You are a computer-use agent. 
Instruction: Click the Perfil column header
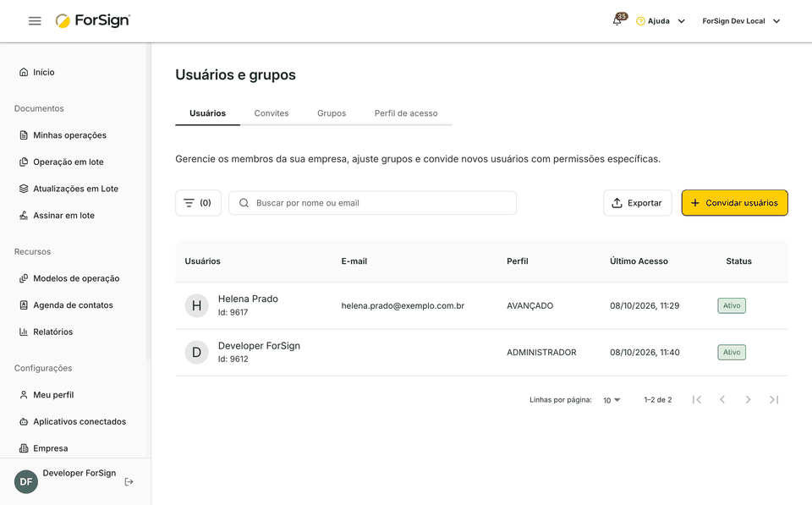click(x=518, y=261)
